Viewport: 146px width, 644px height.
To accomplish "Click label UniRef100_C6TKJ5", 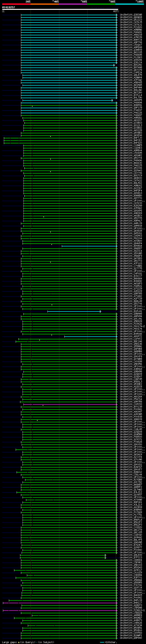I will pyautogui.click(x=131, y=22).
